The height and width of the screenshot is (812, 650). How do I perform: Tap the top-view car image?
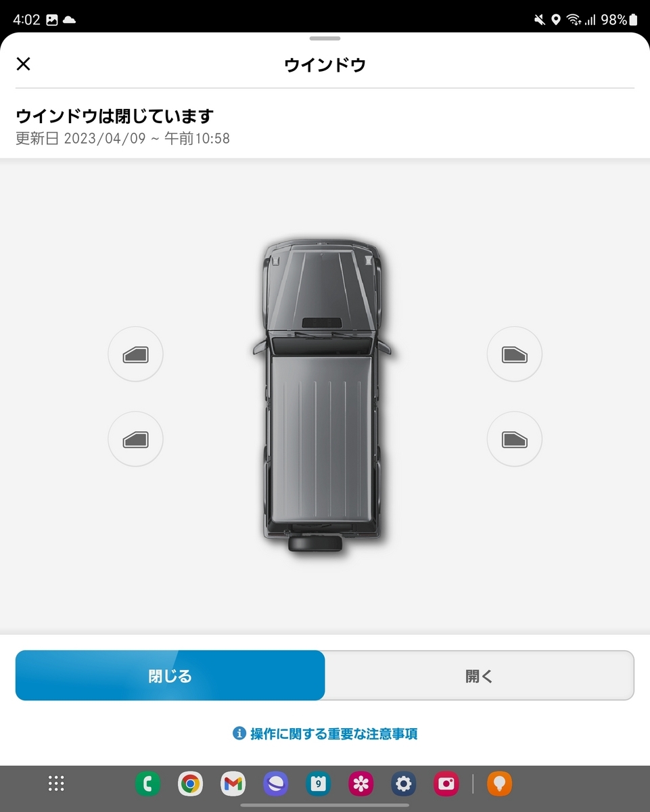click(x=321, y=395)
